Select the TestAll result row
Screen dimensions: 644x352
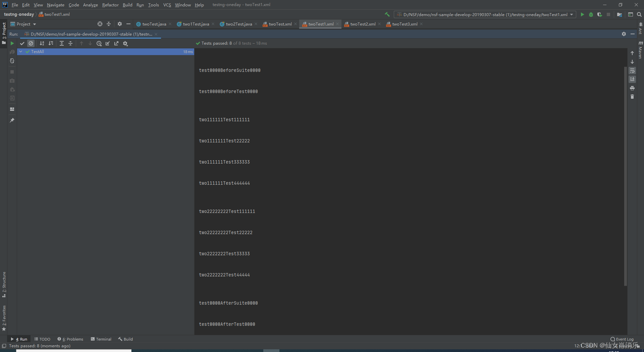(106, 52)
